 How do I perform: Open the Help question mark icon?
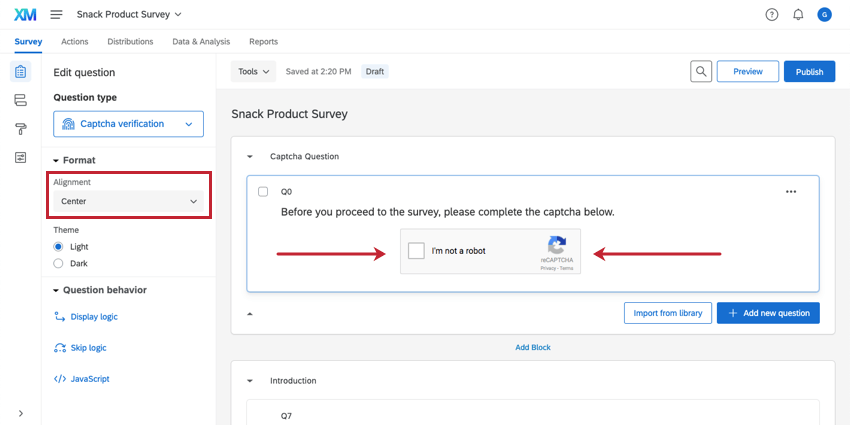pyautogui.click(x=771, y=15)
